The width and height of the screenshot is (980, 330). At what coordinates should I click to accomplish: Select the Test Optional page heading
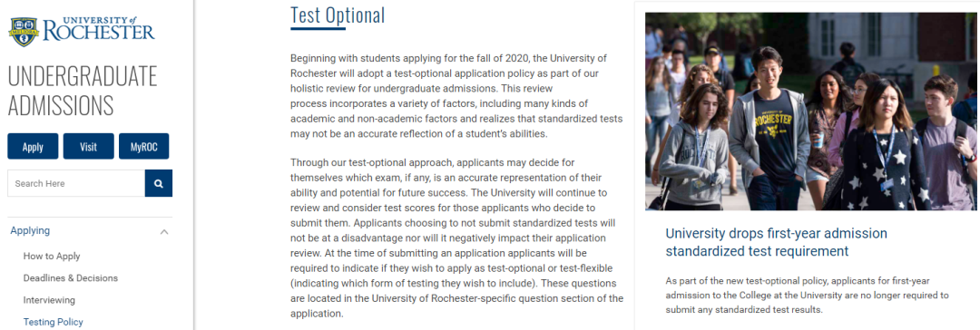[x=338, y=15]
